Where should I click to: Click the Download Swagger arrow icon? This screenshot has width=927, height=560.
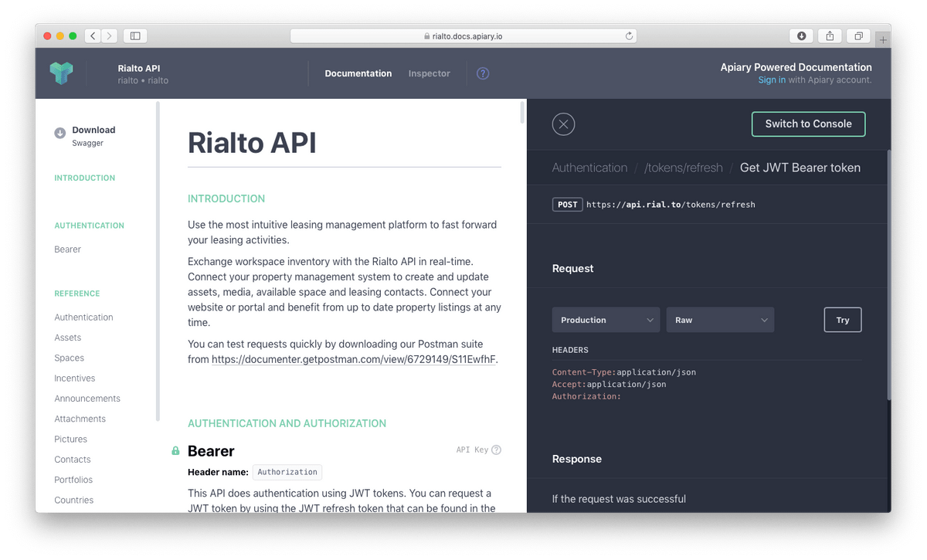click(x=59, y=133)
